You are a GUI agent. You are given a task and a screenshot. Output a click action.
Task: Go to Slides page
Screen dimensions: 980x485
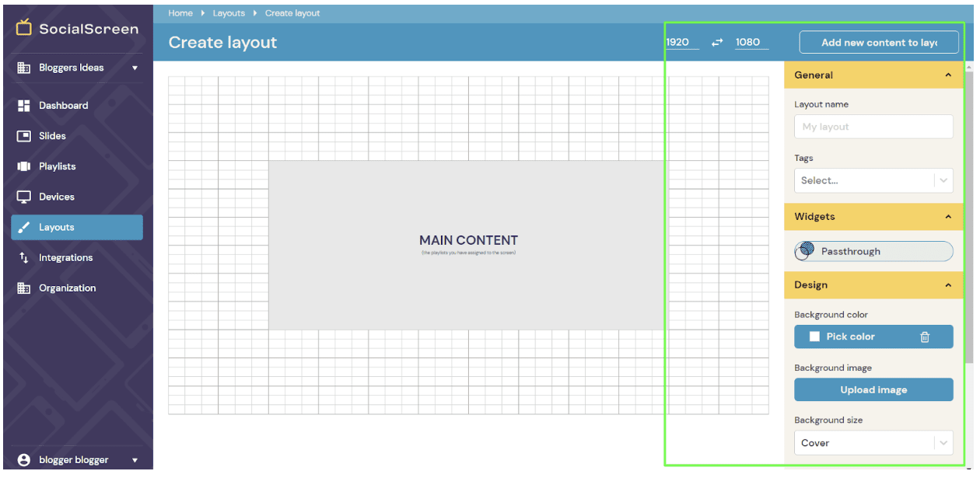[x=77, y=136]
